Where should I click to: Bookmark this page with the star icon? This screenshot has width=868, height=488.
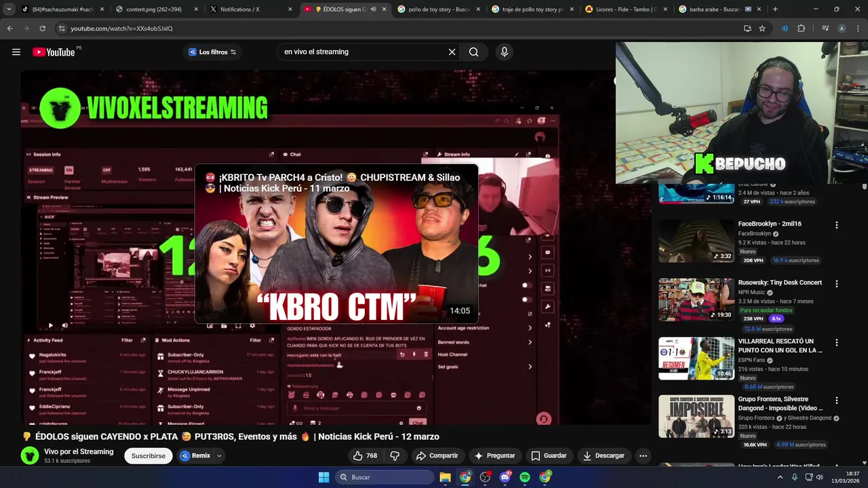[762, 28]
